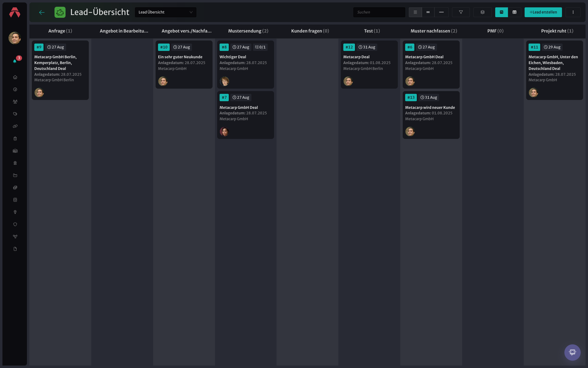Open the shield icon in sidebar
This screenshot has width=588, height=368.
[15, 224]
